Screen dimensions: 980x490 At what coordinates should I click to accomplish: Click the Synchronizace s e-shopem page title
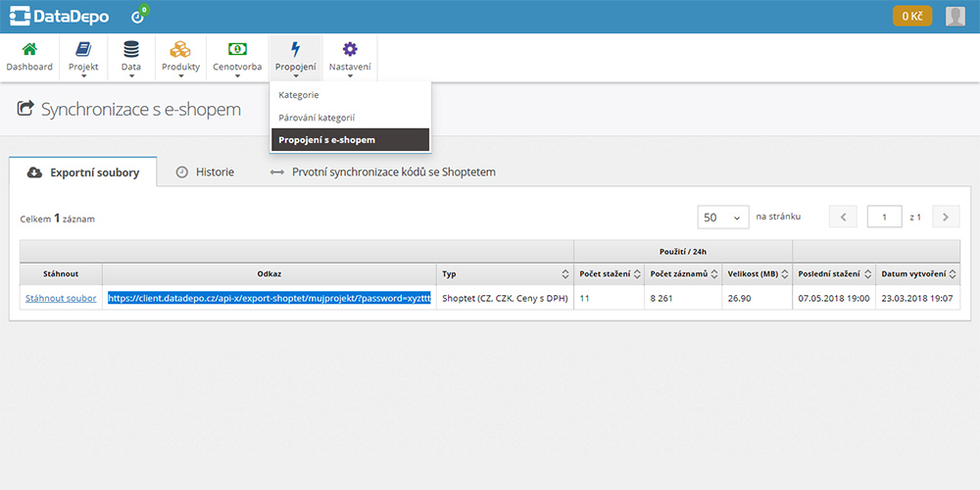(140, 109)
